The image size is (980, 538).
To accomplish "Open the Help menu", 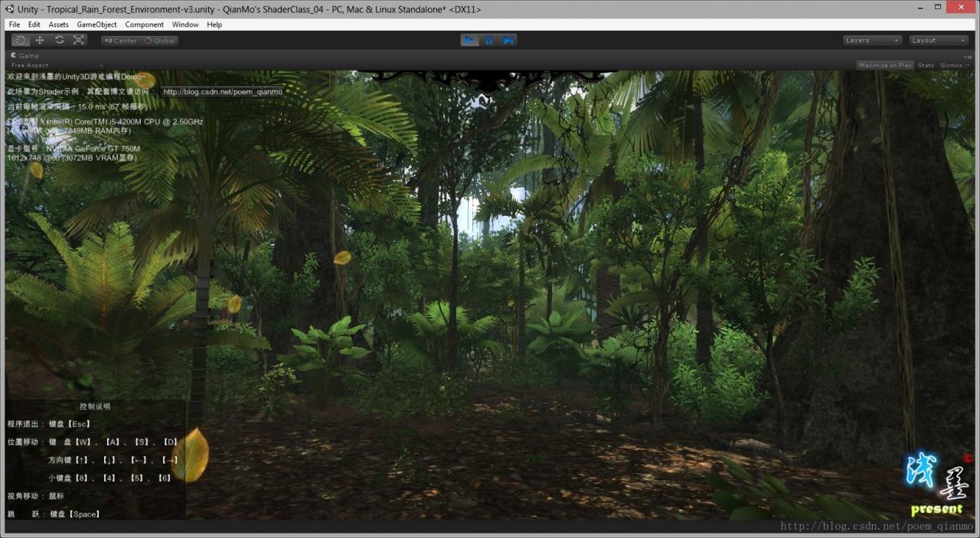I will [214, 24].
